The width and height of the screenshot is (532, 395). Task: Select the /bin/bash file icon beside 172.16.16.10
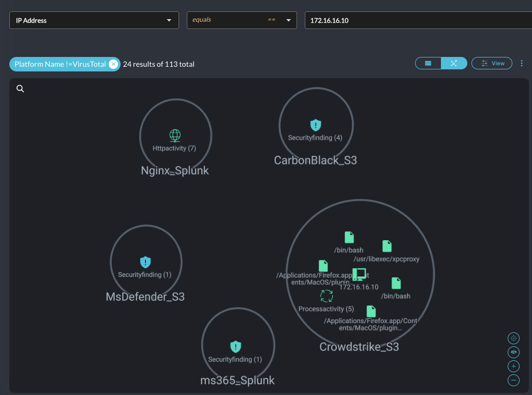pos(396,283)
